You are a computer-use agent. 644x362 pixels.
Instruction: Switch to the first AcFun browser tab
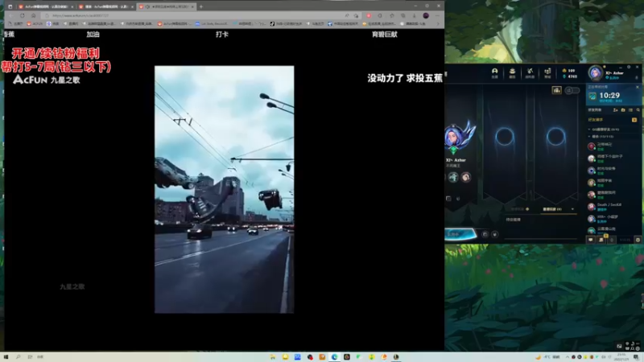click(x=46, y=6)
